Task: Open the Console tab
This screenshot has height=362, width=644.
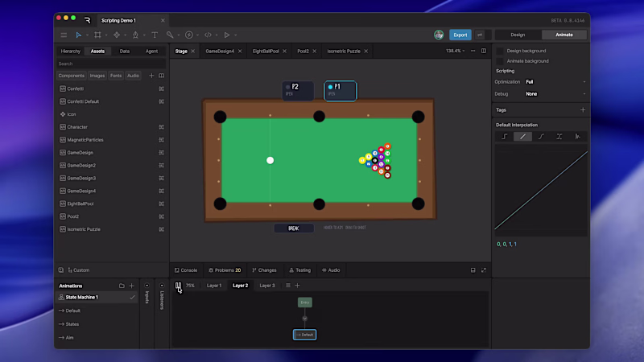Action: click(186, 270)
